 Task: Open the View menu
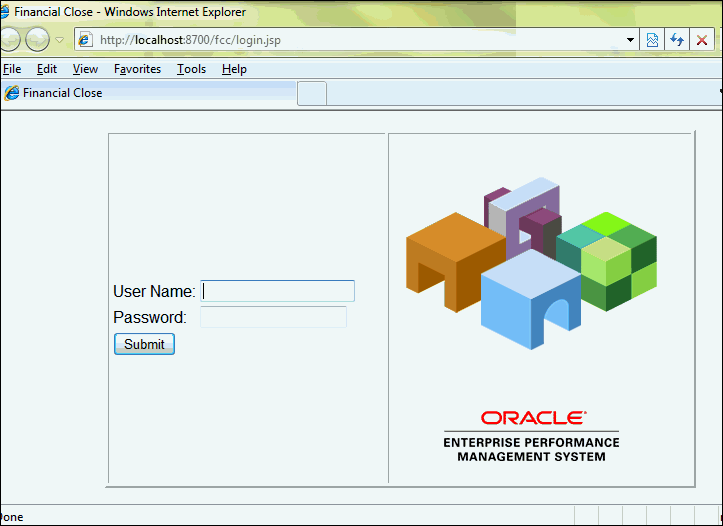(85, 69)
